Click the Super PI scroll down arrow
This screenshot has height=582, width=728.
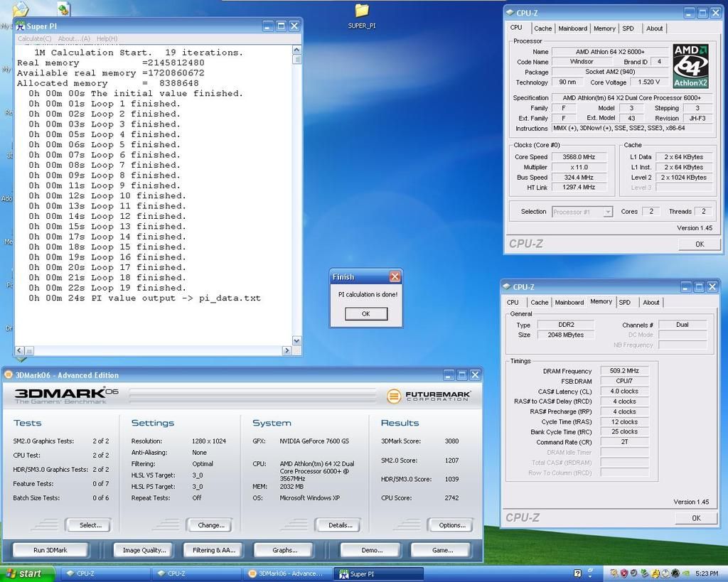pos(297,340)
